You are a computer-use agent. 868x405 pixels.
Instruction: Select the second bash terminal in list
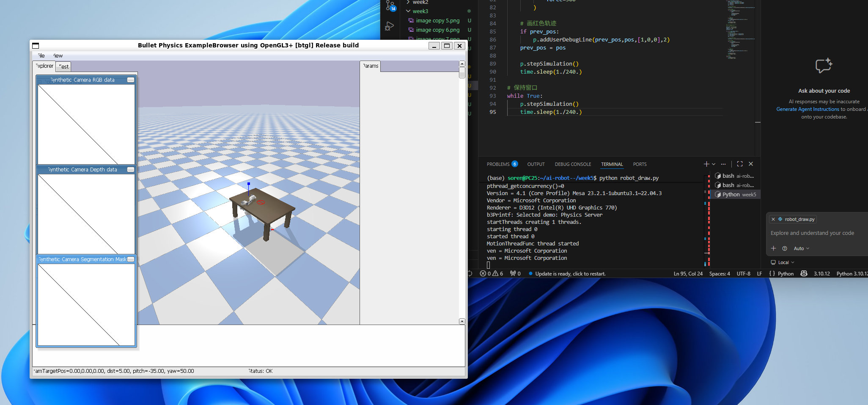pyautogui.click(x=734, y=185)
